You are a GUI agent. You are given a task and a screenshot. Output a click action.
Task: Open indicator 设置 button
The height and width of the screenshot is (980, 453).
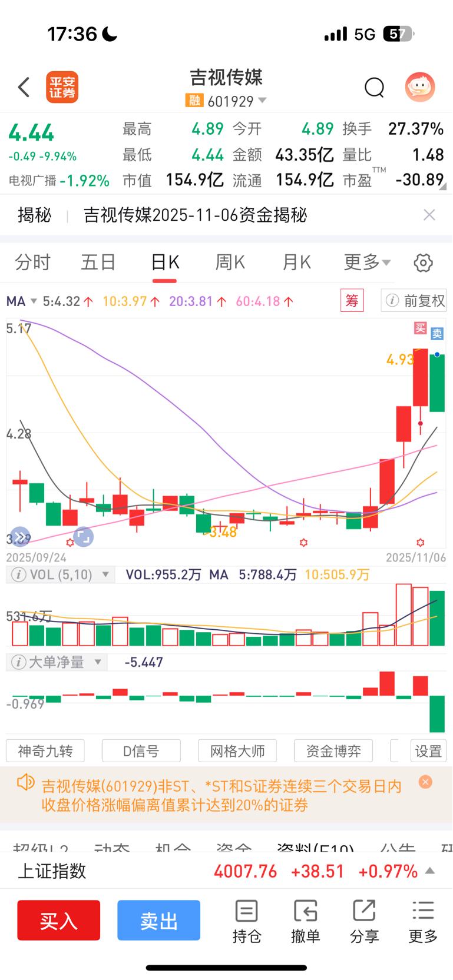pos(428,751)
